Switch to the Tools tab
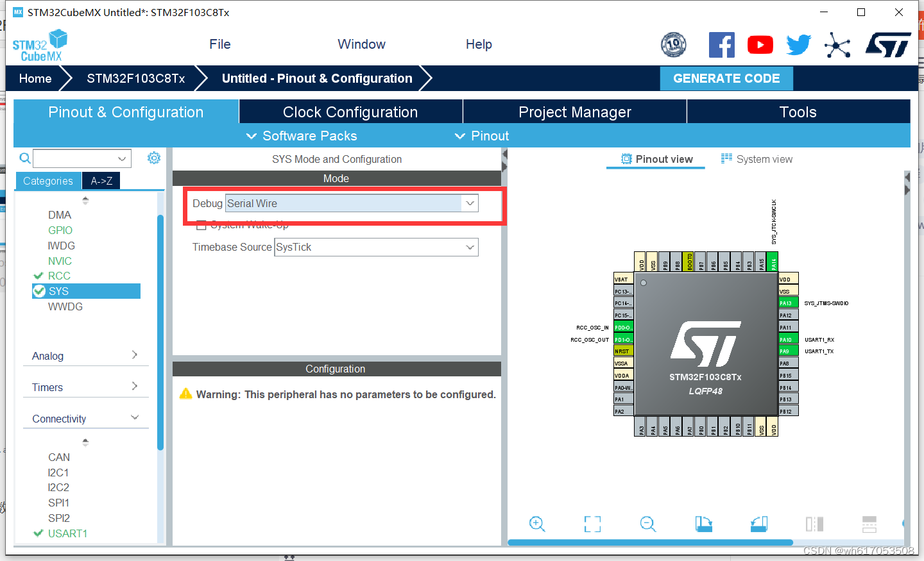This screenshot has width=924, height=561. click(x=798, y=112)
